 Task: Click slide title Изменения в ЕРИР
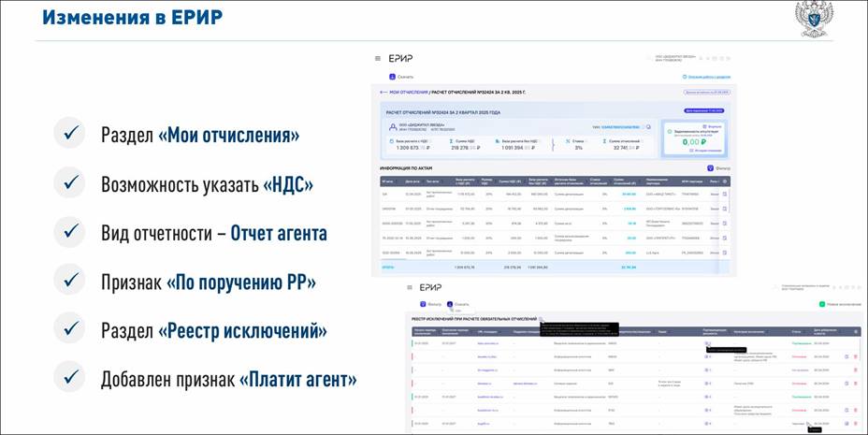132,17
